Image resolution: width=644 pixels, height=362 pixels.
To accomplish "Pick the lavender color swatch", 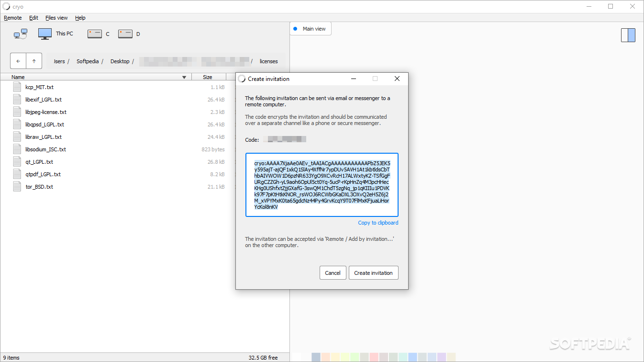I will (x=442, y=357).
